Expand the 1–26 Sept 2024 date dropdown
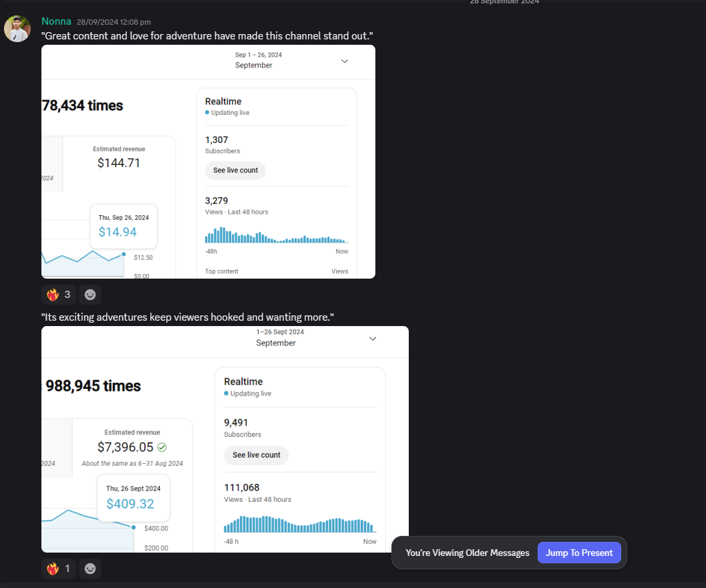 [372, 339]
